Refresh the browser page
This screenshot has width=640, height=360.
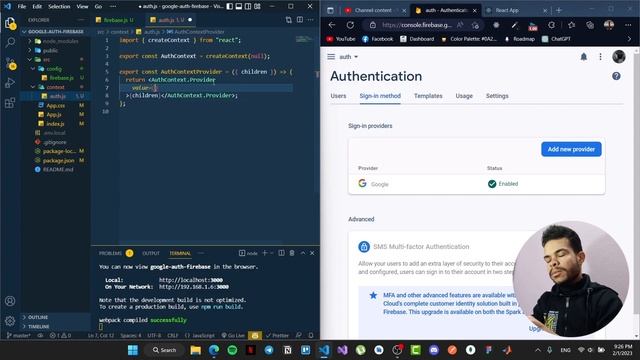(350, 25)
